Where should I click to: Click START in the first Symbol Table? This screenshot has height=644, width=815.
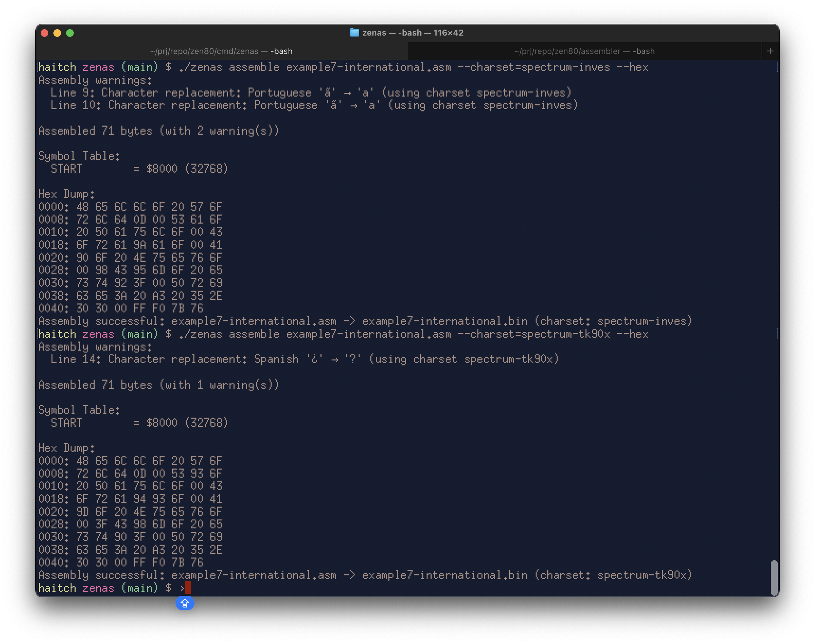point(66,169)
